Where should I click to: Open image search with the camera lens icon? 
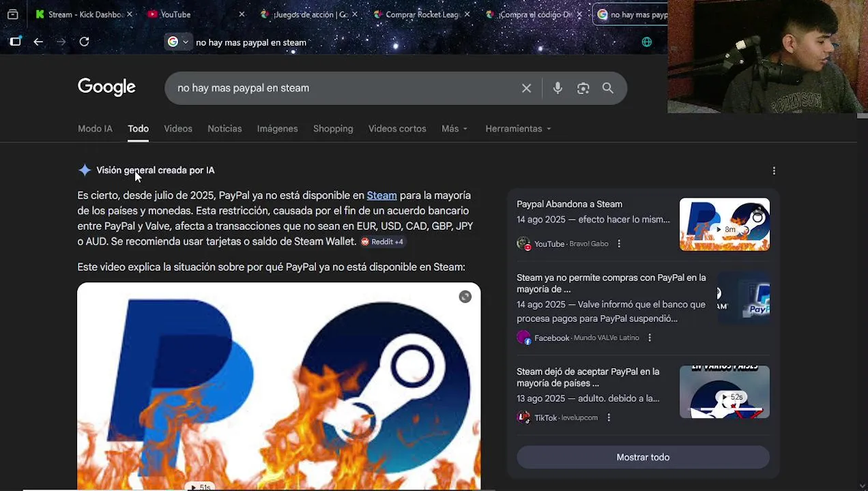(x=583, y=88)
